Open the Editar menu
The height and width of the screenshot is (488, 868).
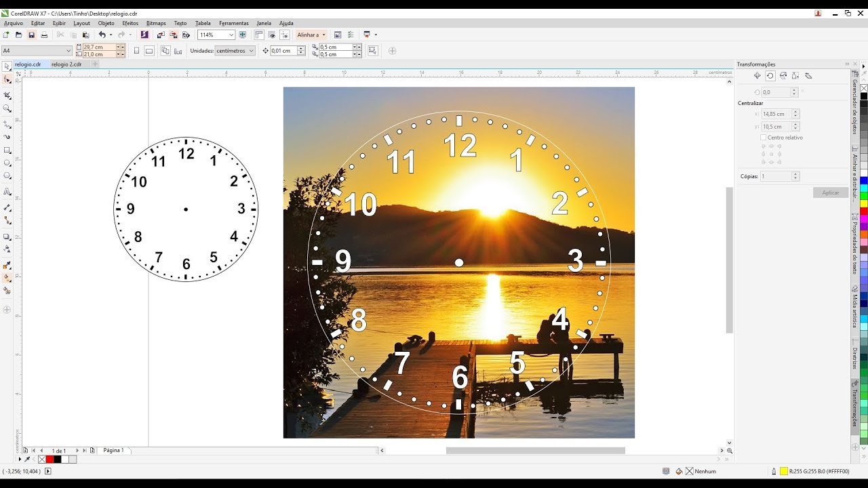38,23
